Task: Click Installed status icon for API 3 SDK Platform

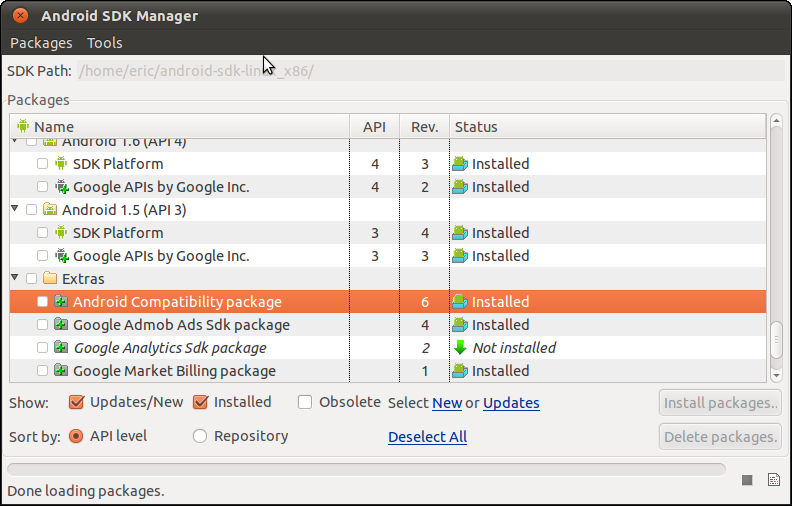Action: tap(460, 232)
